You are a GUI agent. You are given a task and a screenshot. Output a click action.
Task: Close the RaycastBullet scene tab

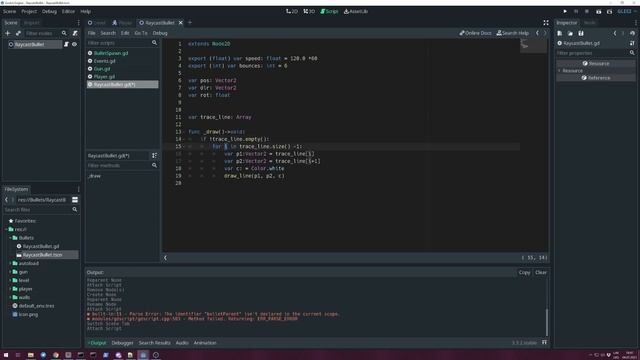pyautogui.click(x=180, y=23)
